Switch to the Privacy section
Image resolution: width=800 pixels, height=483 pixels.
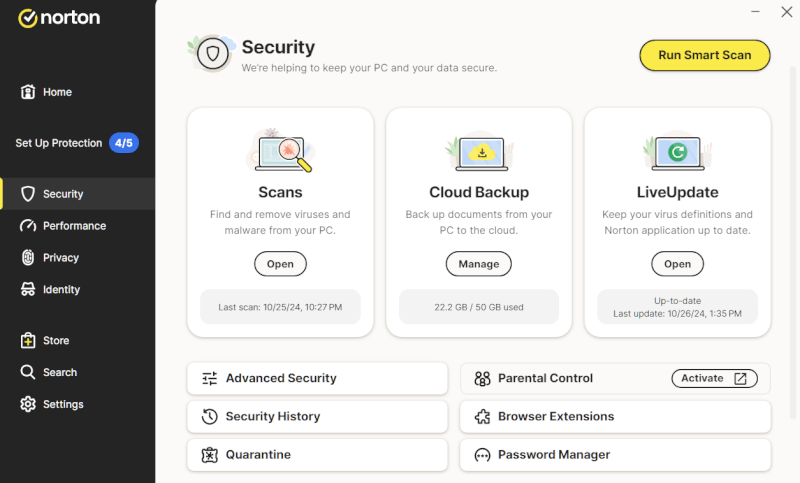coord(78,258)
